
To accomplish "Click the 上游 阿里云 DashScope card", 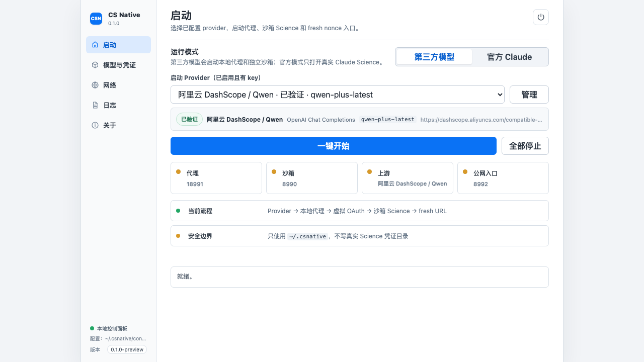I will [408, 178].
